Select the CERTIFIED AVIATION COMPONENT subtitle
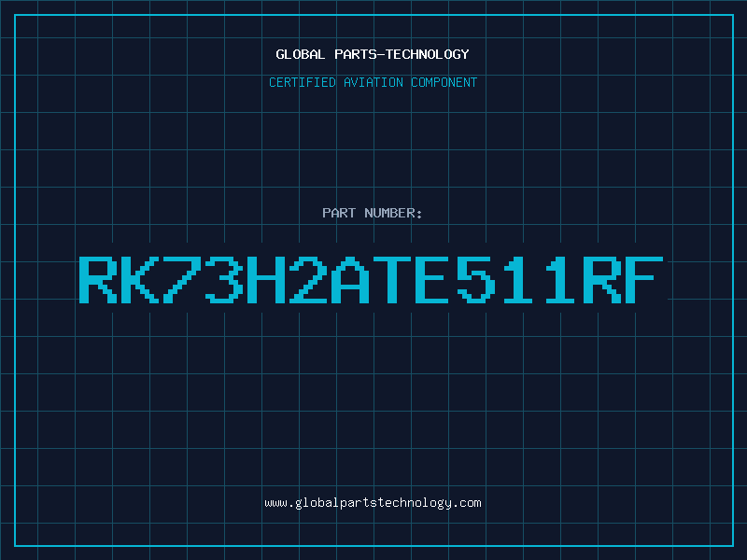This screenshot has height=560, width=747. click(x=373, y=82)
